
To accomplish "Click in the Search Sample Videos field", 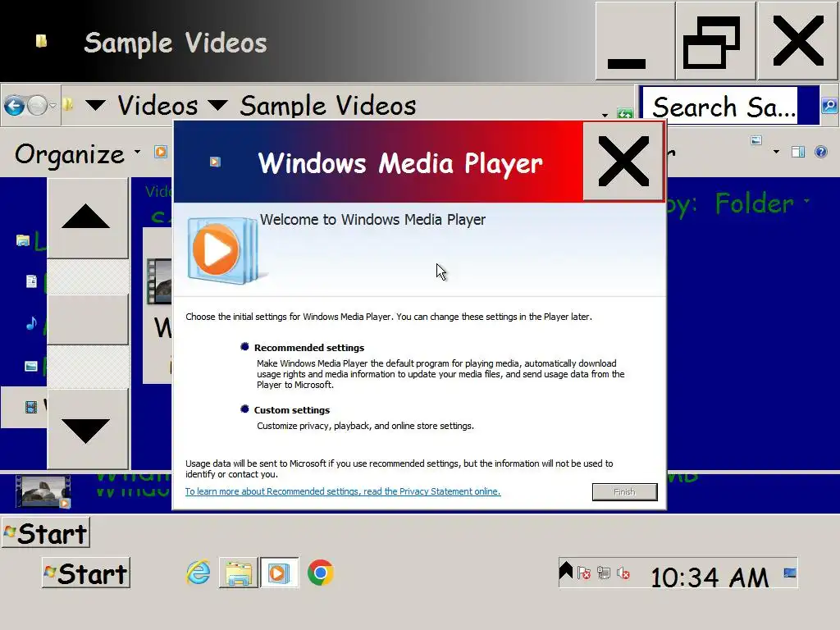I will point(719,106).
